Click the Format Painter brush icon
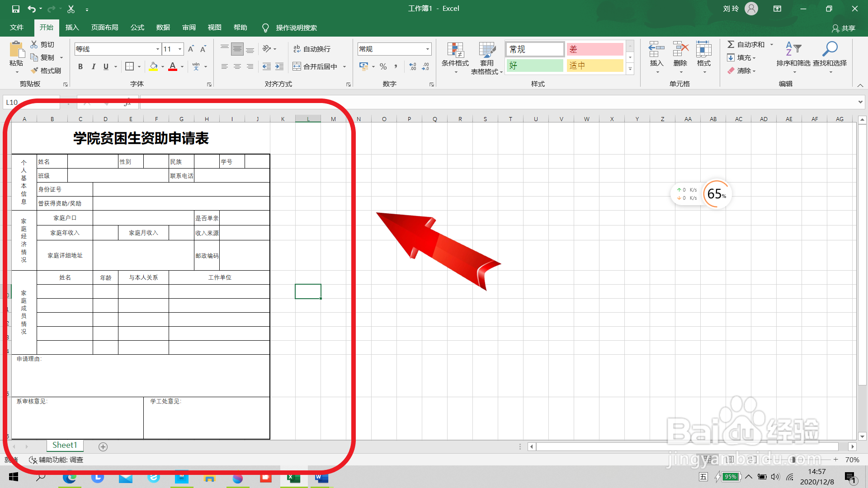 point(35,70)
